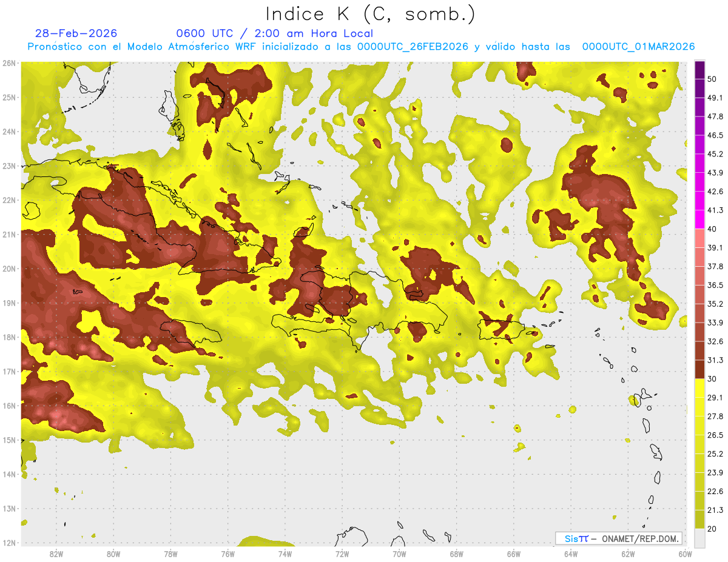
Task: Select the date text '28-Feb-2026'
Action: tap(76, 34)
